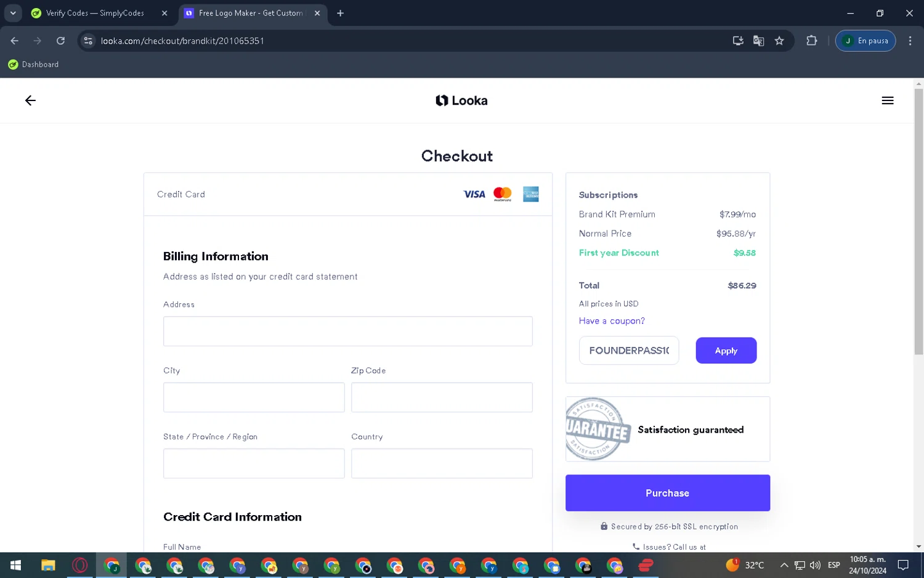The image size is (924, 578).
Task: Click the back arrow on the Looka page
Action: (x=30, y=100)
